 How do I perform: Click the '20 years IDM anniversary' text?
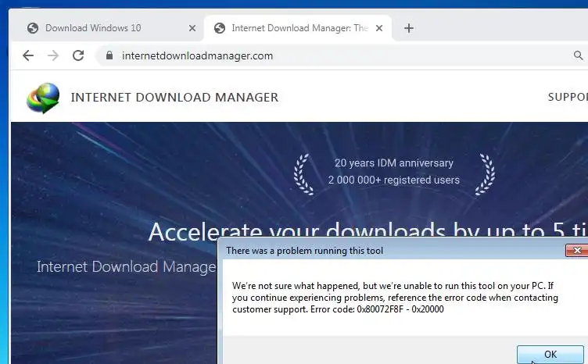394,163
